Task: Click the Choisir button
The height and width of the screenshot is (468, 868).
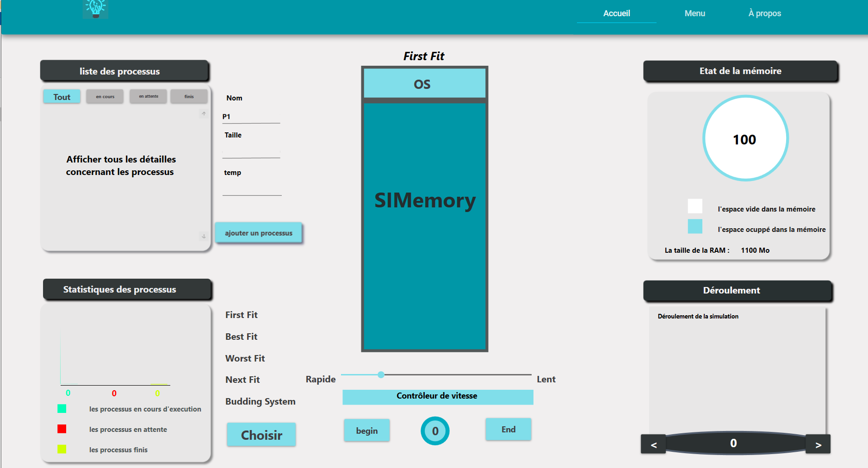Action: pos(261,435)
